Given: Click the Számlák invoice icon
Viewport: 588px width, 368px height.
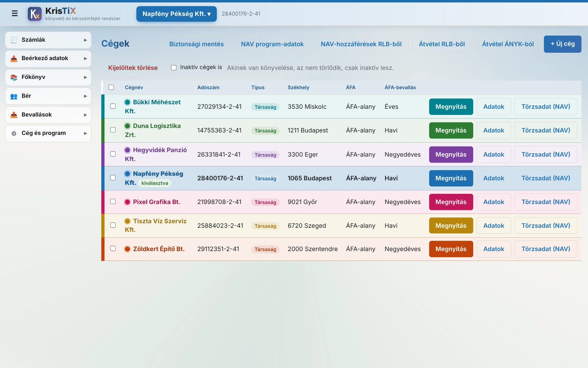Looking at the screenshot, I should pos(14,40).
